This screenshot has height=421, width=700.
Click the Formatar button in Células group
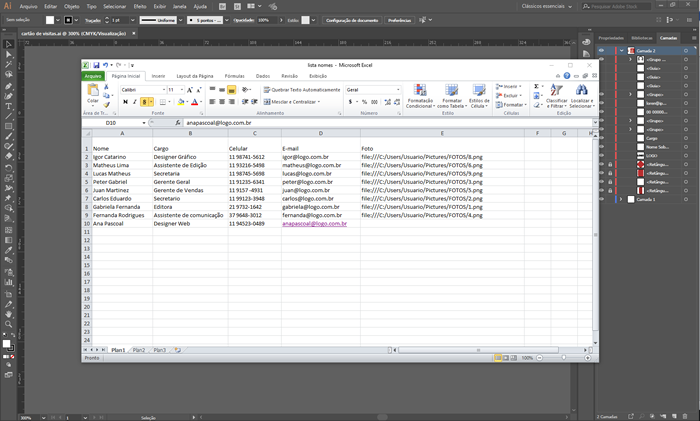coord(511,105)
